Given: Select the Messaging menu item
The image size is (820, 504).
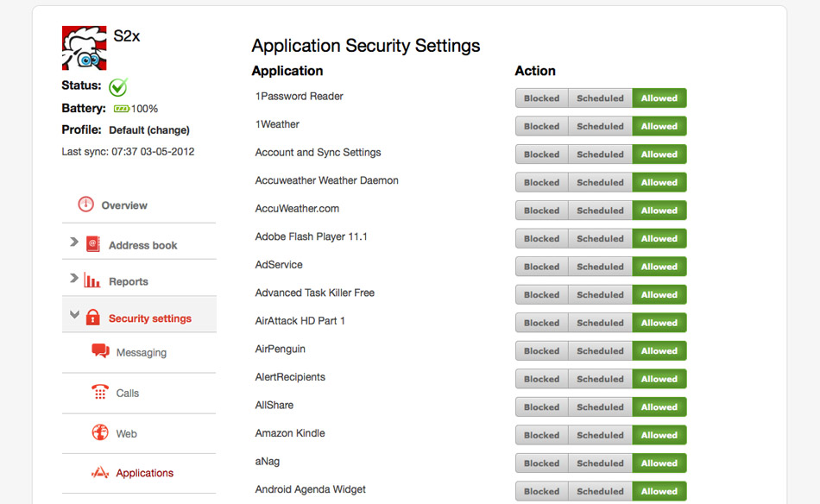Looking at the screenshot, I should [x=141, y=352].
